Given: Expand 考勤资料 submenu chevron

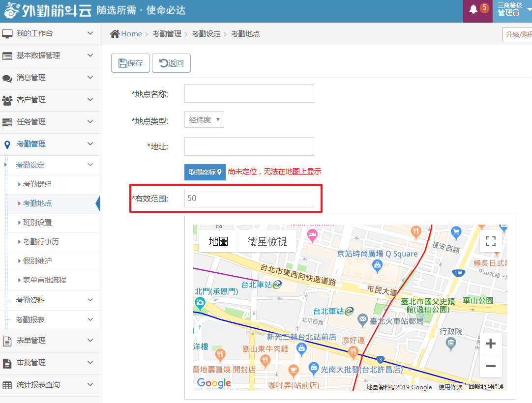Looking at the screenshot, I should [90, 300].
